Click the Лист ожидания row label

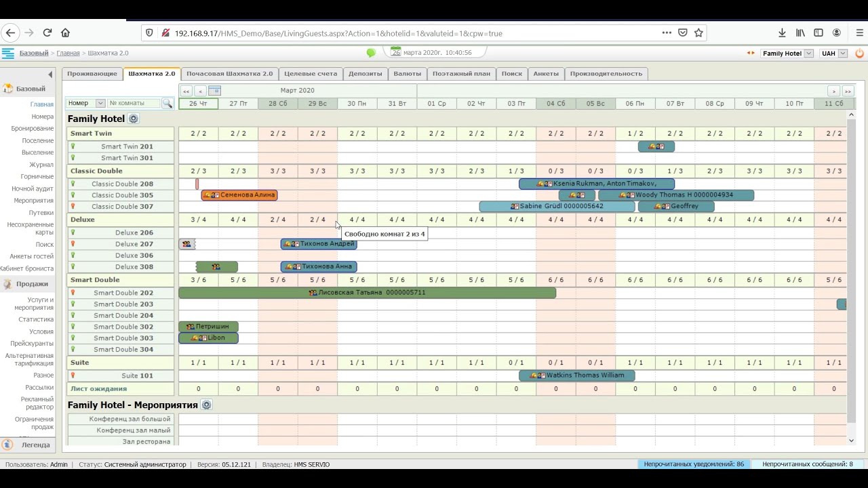pos(121,389)
